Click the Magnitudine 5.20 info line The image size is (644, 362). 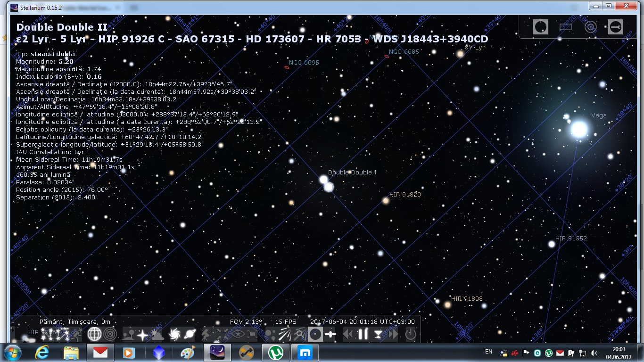point(45,61)
